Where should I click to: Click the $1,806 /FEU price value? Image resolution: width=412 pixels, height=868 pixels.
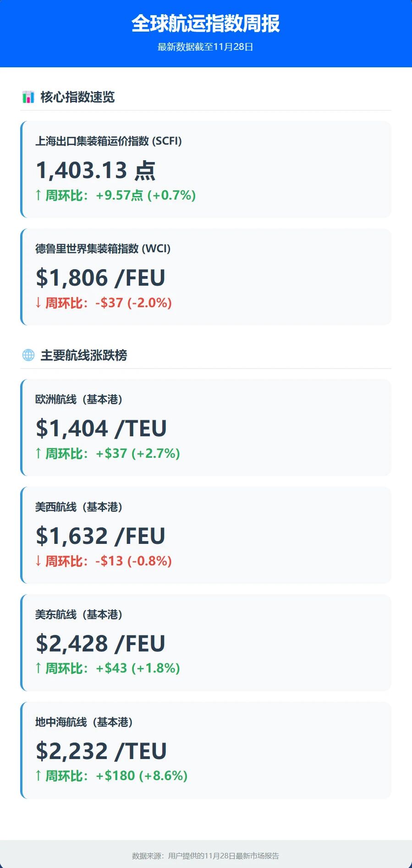tap(100, 278)
